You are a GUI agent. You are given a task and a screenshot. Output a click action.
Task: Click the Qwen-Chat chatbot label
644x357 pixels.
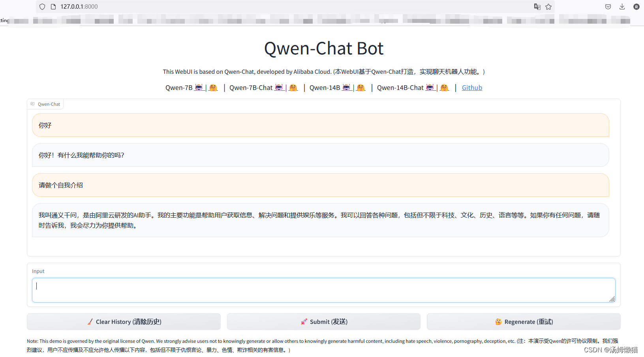click(x=45, y=104)
